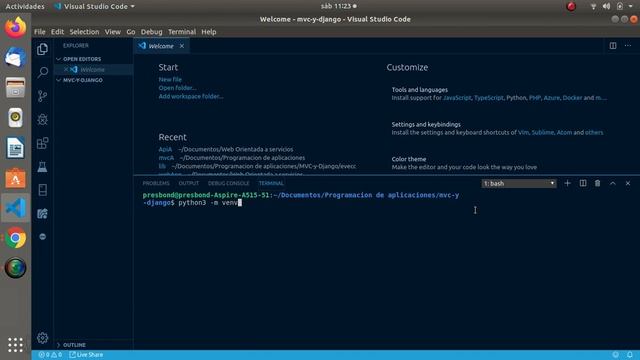
Task: Click the round dot icon in activity bar
Action: [x=42, y=237]
